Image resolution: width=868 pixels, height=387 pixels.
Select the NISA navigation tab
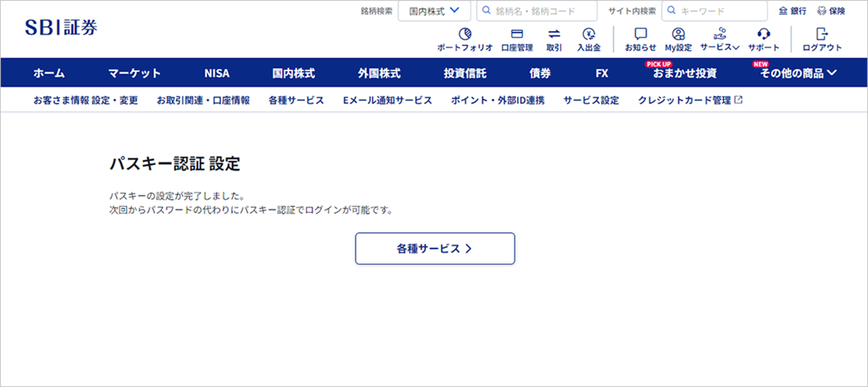216,73
